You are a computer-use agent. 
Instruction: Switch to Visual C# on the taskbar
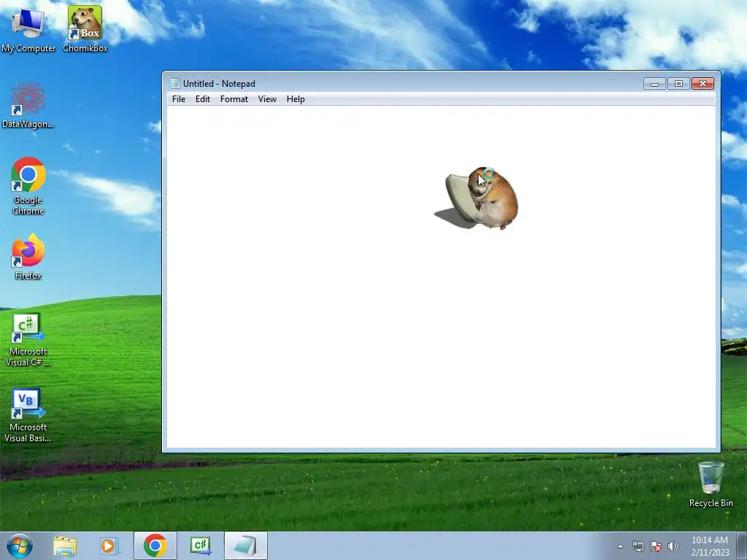coord(200,545)
